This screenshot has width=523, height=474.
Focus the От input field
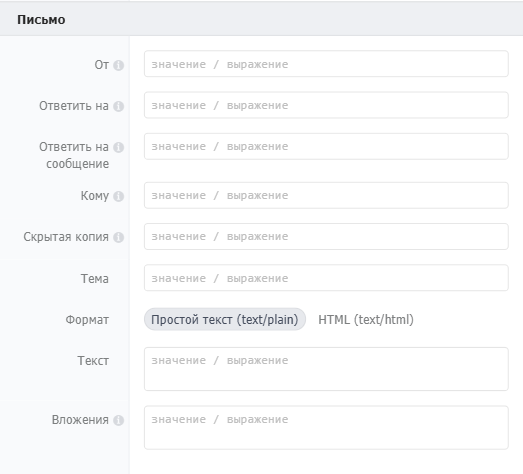pyautogui.click(x=326, y=64)
